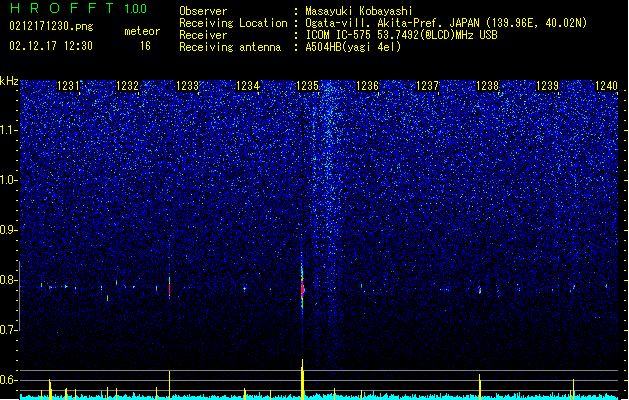Click the Observer label

[203, 11]
